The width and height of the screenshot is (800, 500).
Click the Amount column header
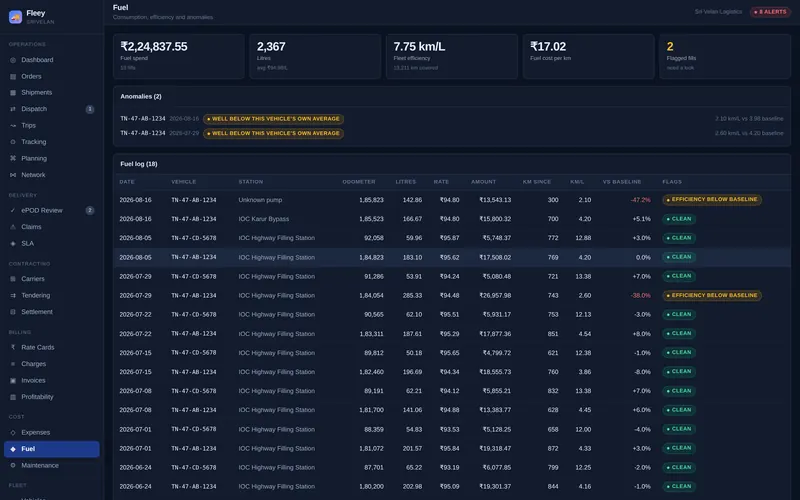(x=483, y=182)
